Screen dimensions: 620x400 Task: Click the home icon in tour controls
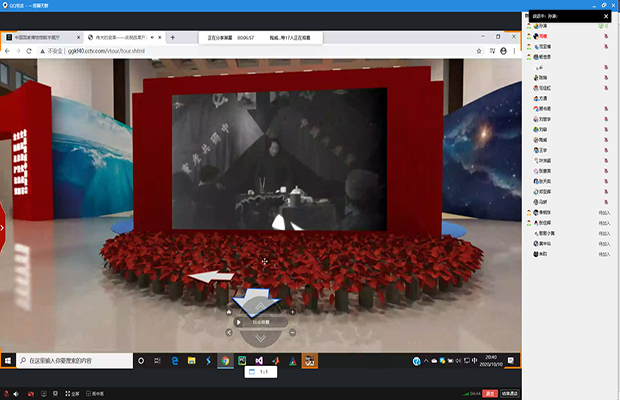tap(229, 311)
